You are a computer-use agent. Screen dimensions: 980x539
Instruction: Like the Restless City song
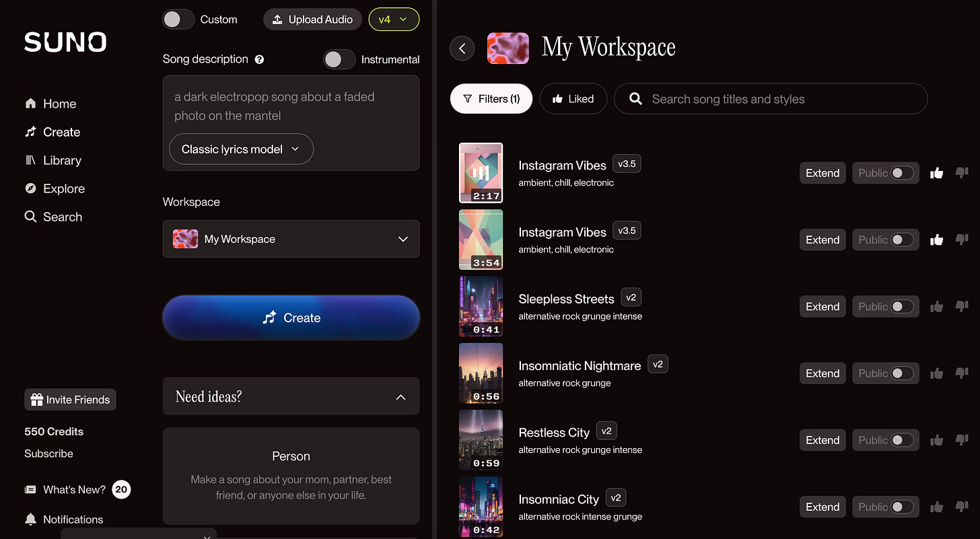pyautogui.click(x=936, y=440)
